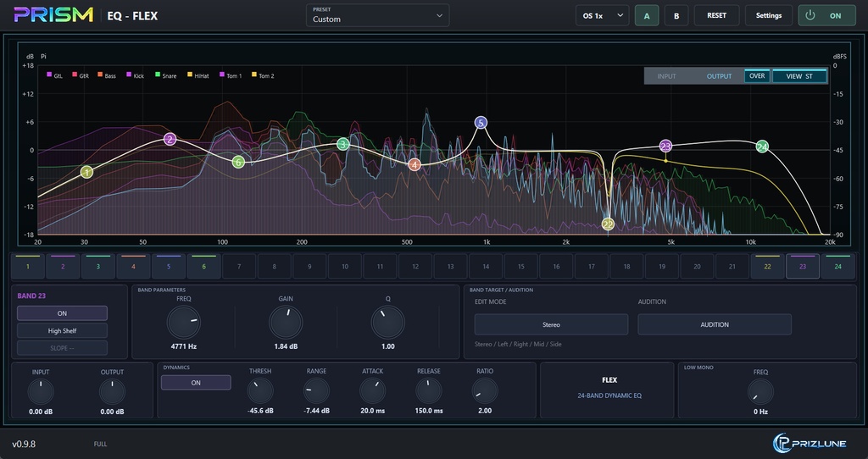868x459 pixels.
Task: Toggle VIEW ST mode
Action: [x=799, y=75]
